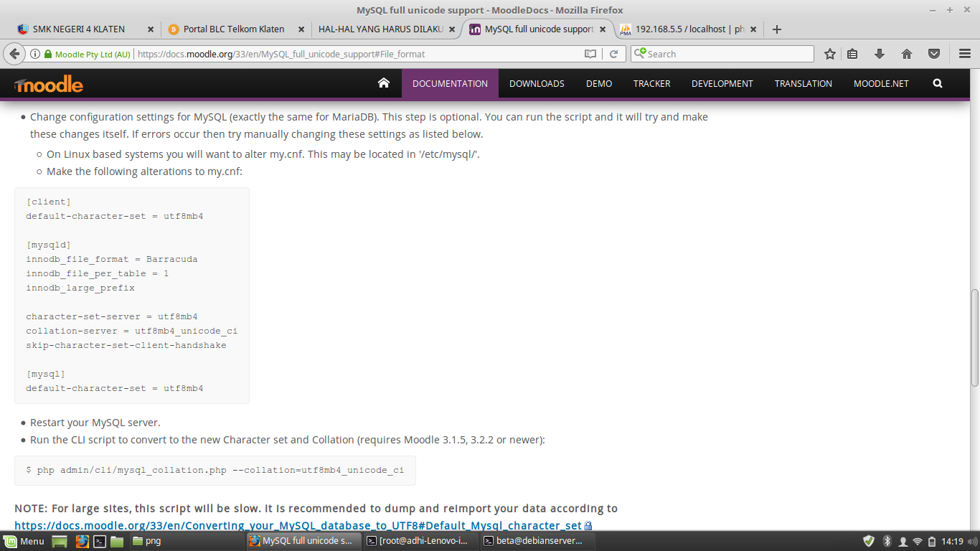
Task: Open the DEVELOPMENT menu item
Action: (722, 83)
